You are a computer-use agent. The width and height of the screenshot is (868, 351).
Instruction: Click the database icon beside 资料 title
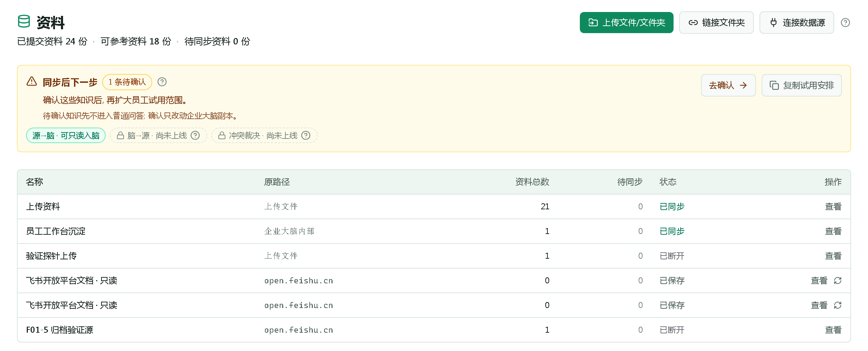[x=24, y=21]
